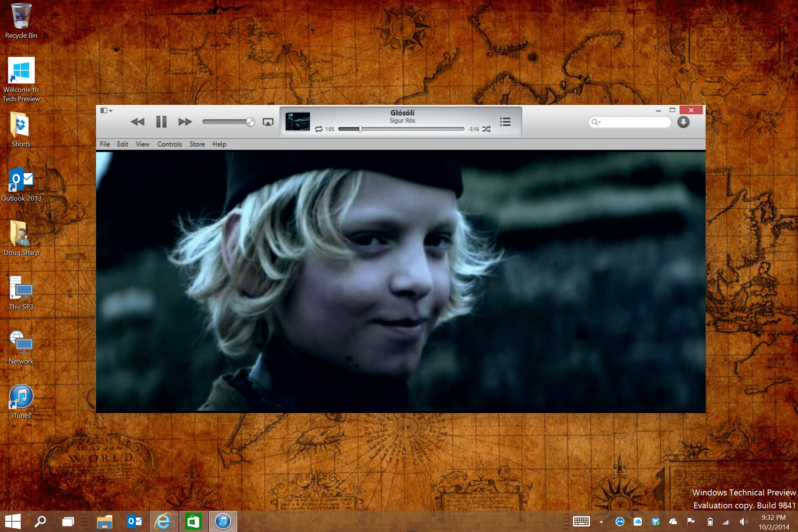The width and height of the screenshot is (798, 532).
Task: Open Windows Store from taskbar
Action: (x=193, y=521)
